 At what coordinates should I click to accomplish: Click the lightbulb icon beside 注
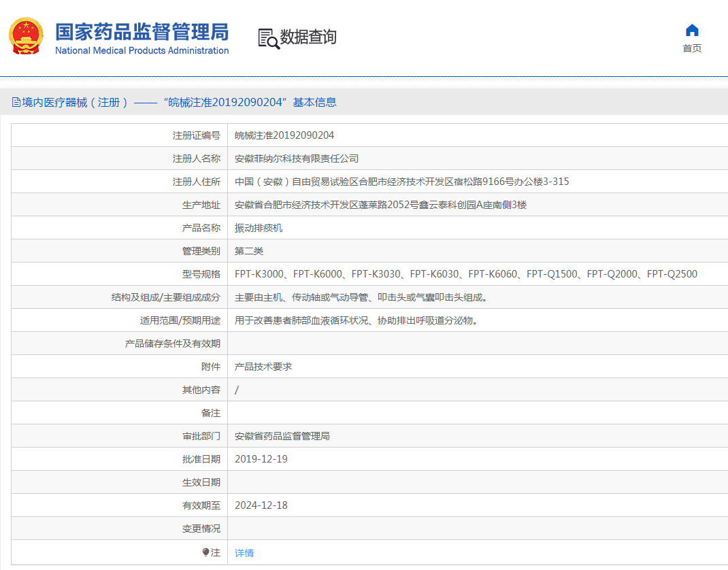206,552
